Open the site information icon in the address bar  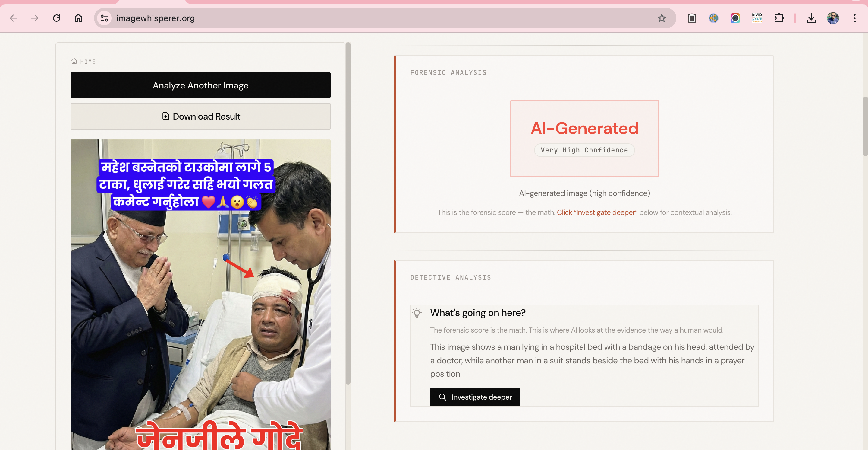(104, 18)
